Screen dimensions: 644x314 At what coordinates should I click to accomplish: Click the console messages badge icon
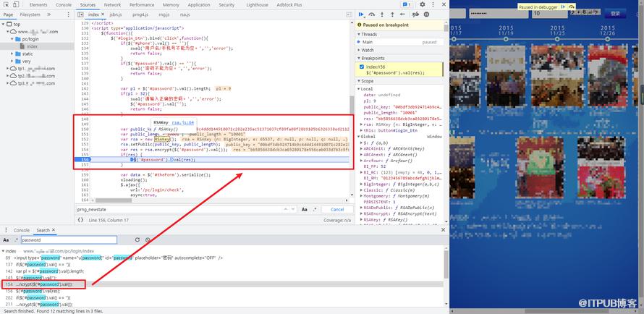[407, 4]
